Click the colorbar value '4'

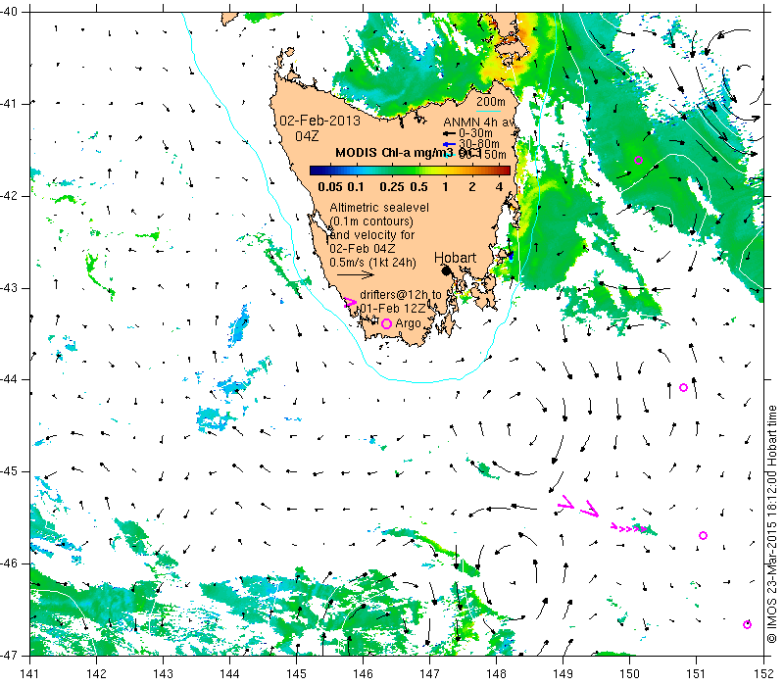tap(499, 187)
